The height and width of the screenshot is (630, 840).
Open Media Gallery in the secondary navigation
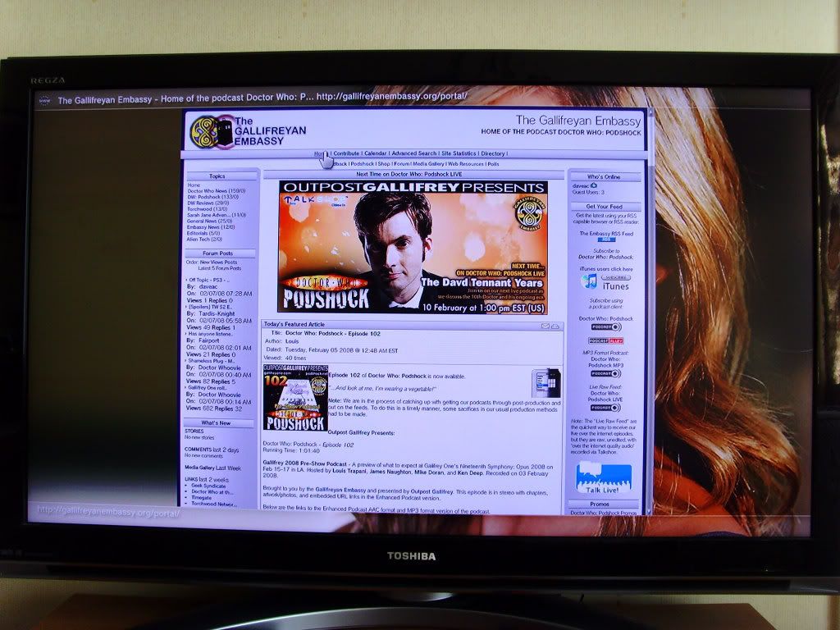click(428, 164)
